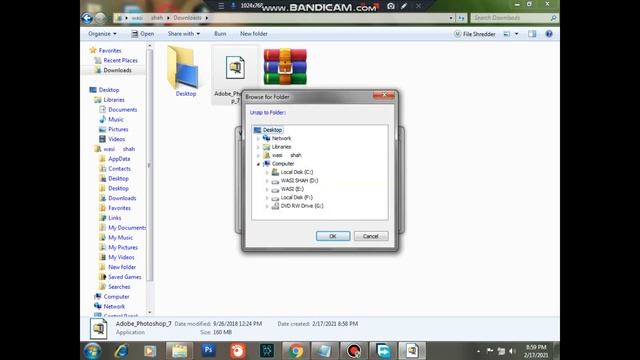Image resolution: width=640 pixels, height=360 pixels.
Task: Toggle the preview pane icon
Action: pyautogui.click(x=532, y=34)
